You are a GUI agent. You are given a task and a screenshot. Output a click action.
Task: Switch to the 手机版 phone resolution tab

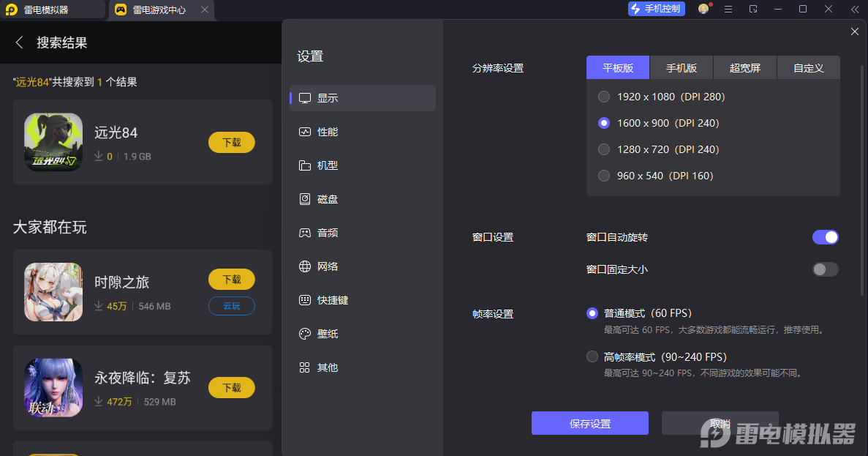682,67
